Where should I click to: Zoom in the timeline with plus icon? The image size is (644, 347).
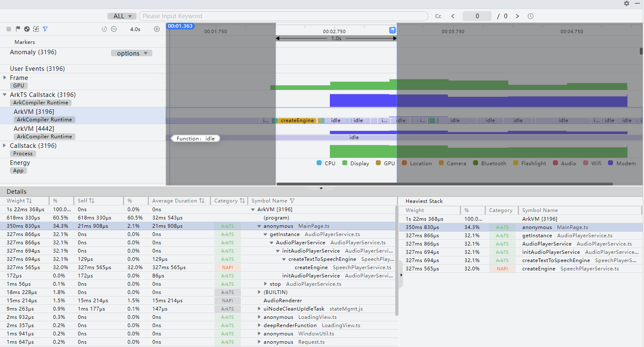coord(157,29)
